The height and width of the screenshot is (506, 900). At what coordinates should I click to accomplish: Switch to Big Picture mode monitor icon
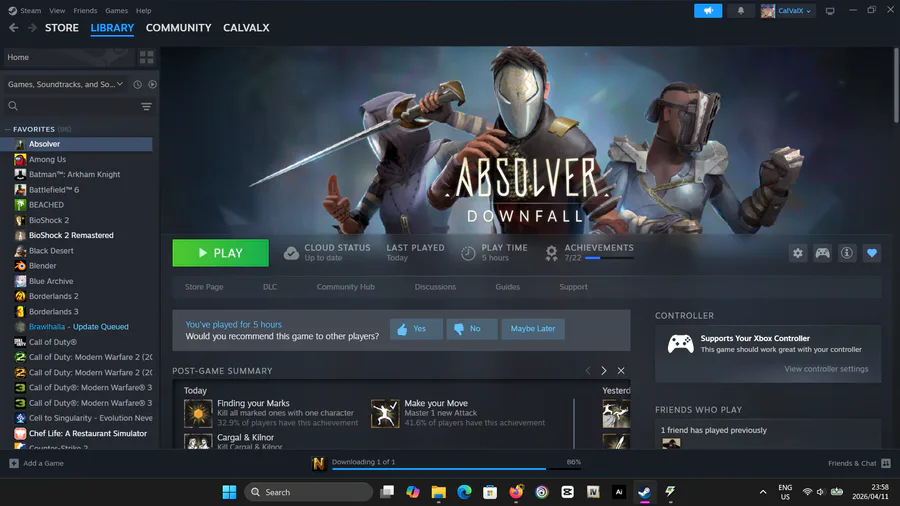click(x=830, y=11)
